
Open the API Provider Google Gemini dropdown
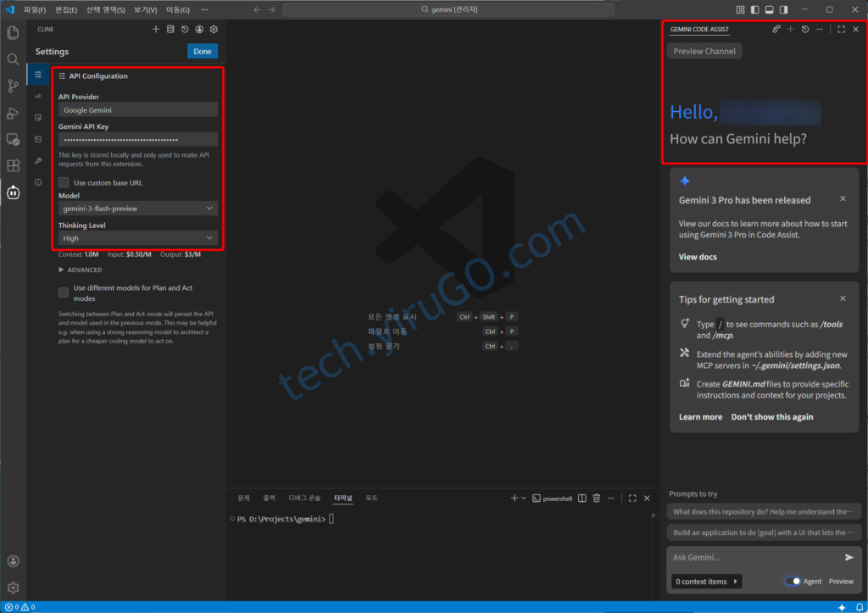click(x=138, y=109)
